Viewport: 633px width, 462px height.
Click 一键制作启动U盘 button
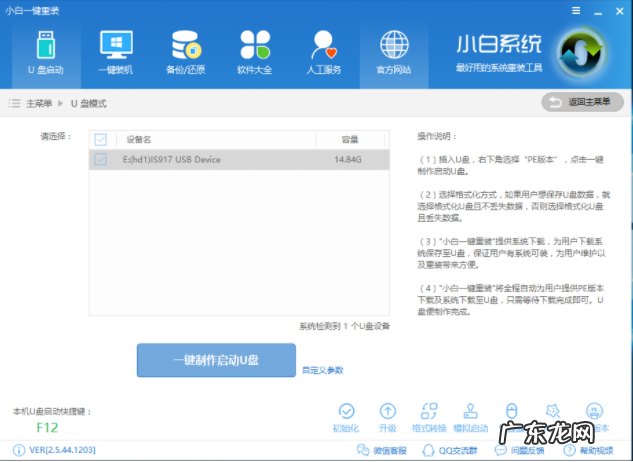(x=216, y=360)
